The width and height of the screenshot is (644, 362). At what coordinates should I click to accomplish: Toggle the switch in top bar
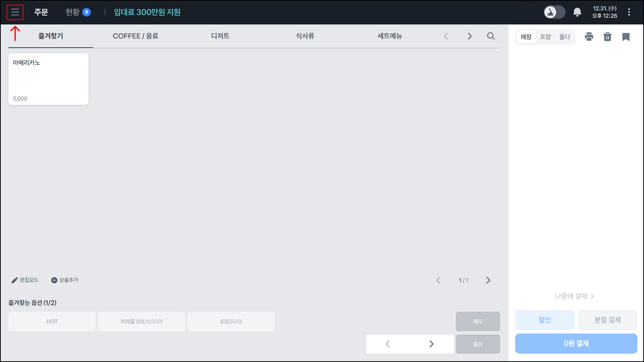tap(554, 12)
